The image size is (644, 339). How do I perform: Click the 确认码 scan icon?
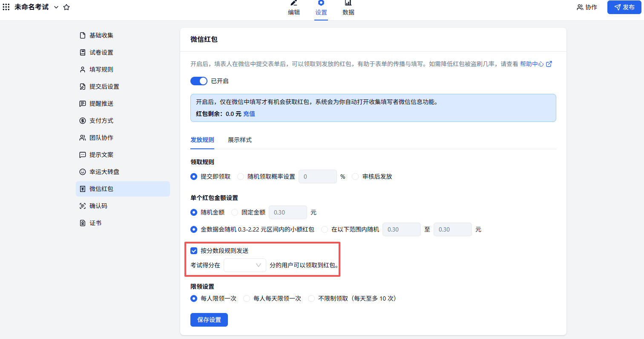pyautogui.click(x=83, y=206)
